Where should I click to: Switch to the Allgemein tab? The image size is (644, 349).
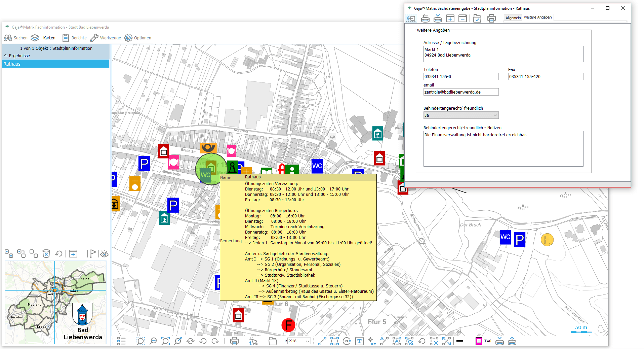[513, 18]
